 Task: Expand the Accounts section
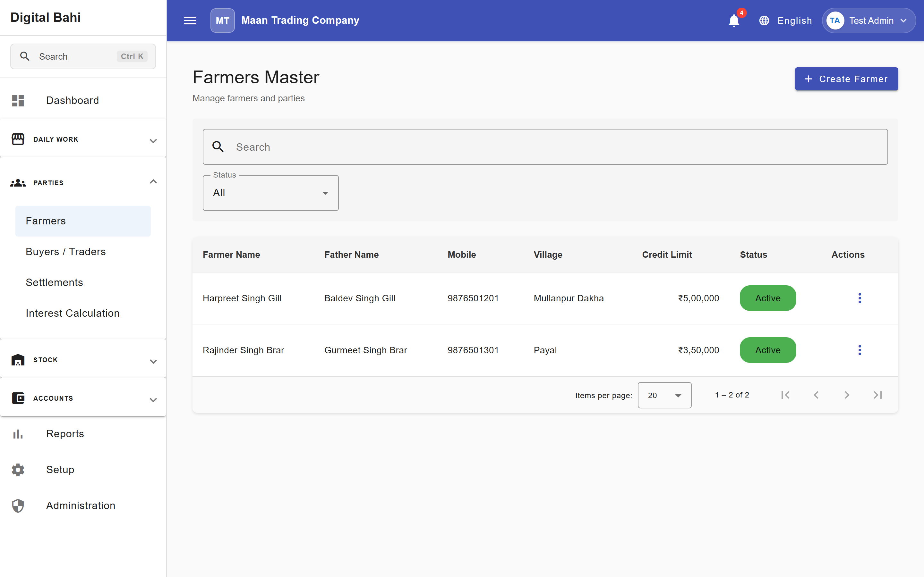pyautogui.click(x=83, y=398)
